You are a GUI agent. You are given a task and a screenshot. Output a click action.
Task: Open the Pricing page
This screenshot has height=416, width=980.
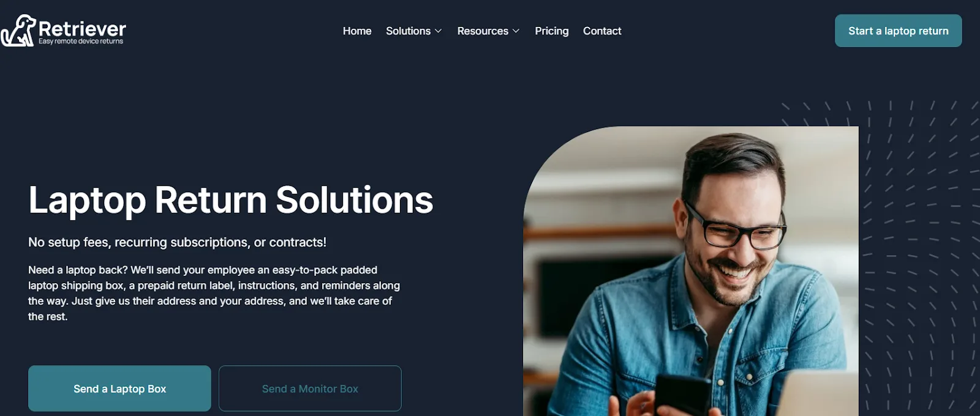552,31
